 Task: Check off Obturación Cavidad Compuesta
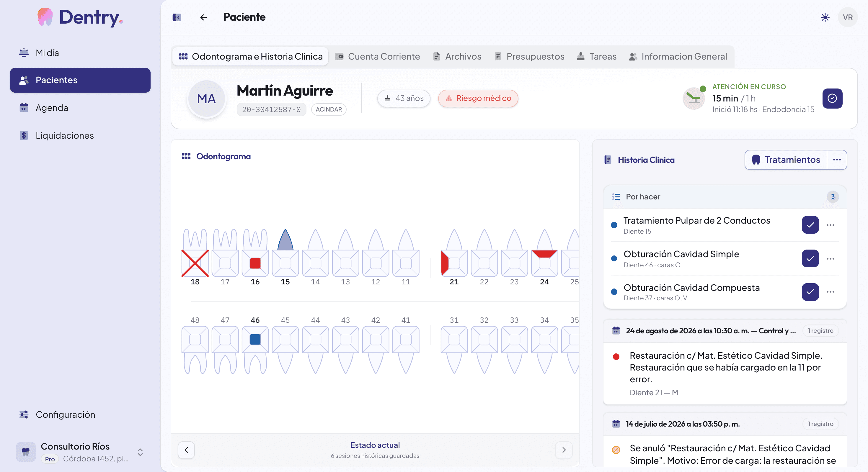point(810,292)
